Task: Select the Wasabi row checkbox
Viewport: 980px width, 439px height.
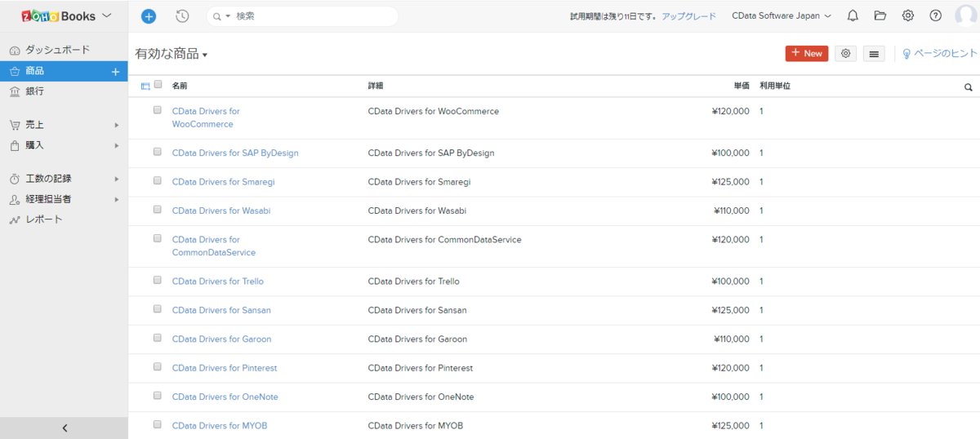Action: pos(157,209)
